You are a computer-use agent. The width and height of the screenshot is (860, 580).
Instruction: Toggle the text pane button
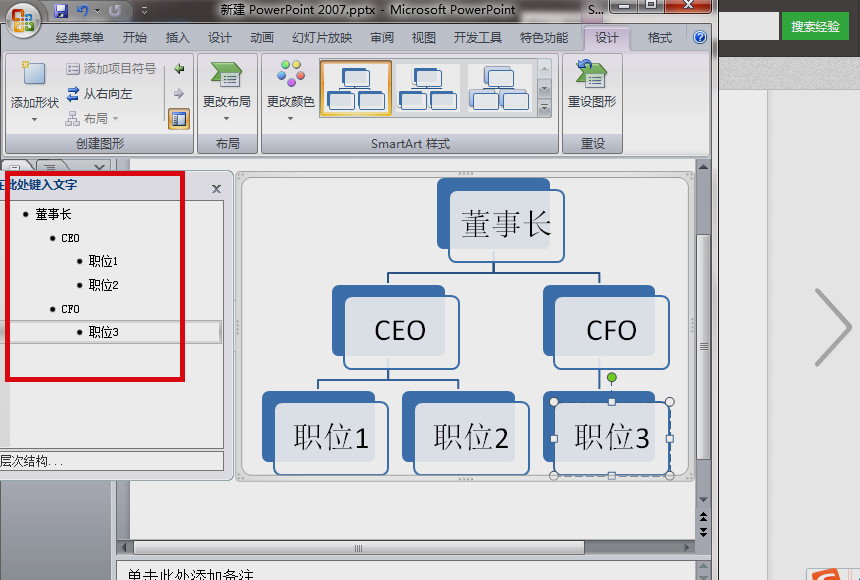[x=179, y=119]
